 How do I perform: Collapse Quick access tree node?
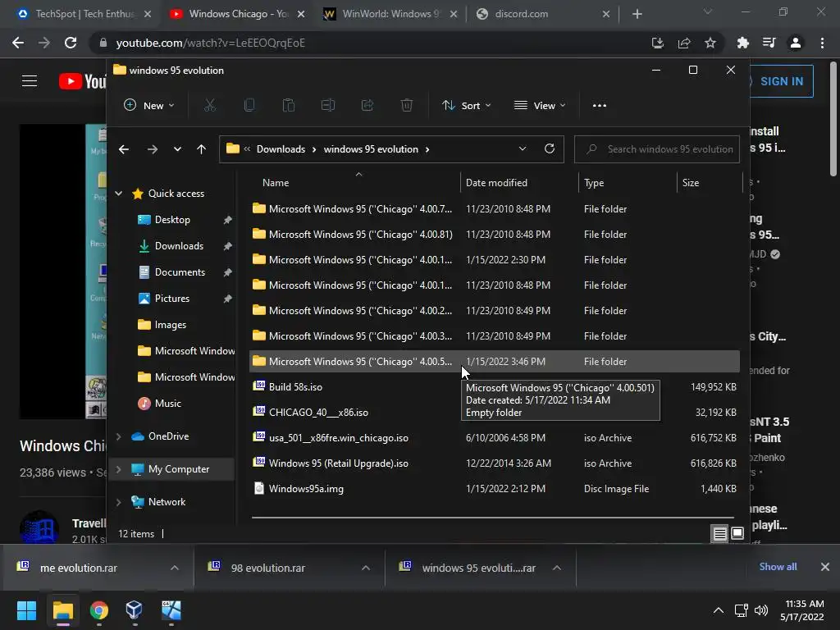119,194
